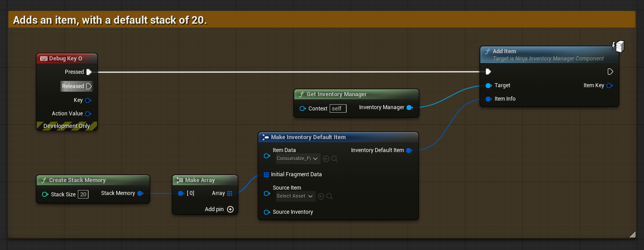The width and height of the screenshot is (644, 250).
Task: Click the keyboard icon on Debug Key O node
Action: (44, 59)
